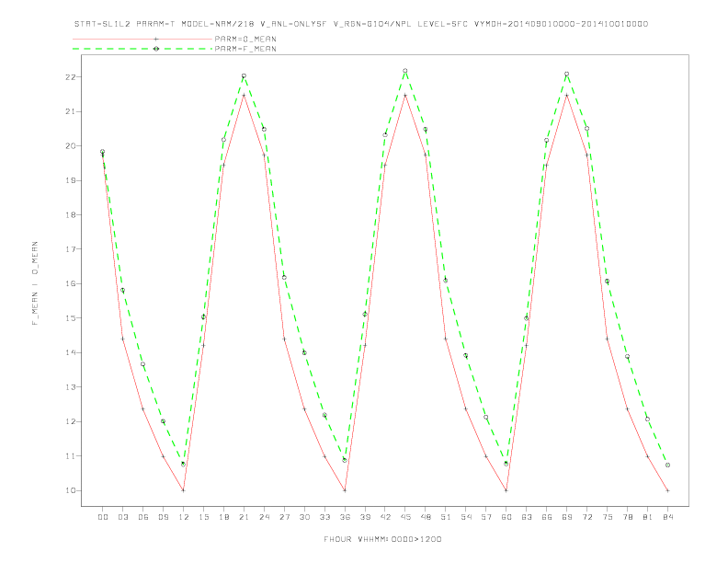
Task: Click x-axis forecast hour label 30
Action: (x=304, y=517)
